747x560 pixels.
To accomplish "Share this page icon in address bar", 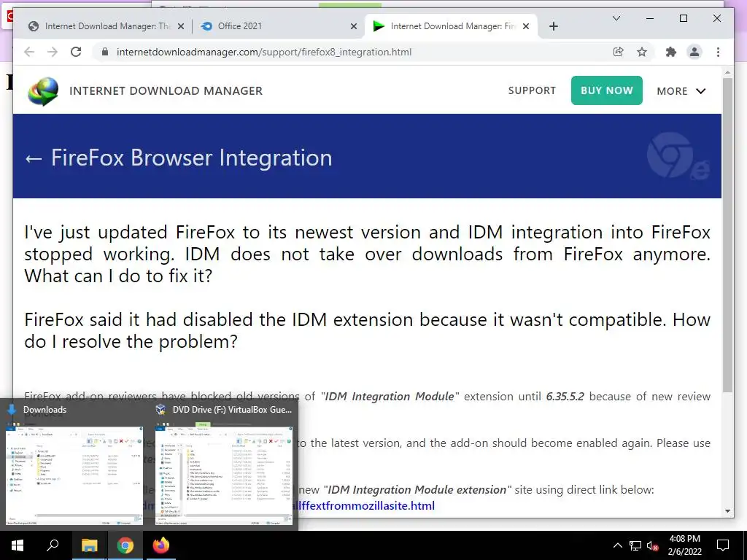I will coord(618,52).
